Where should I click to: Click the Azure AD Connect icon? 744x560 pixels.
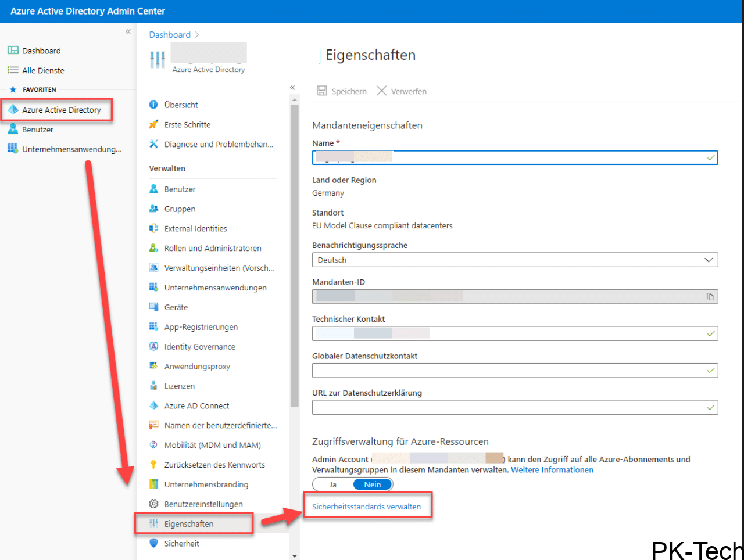[x=153, y=405]
